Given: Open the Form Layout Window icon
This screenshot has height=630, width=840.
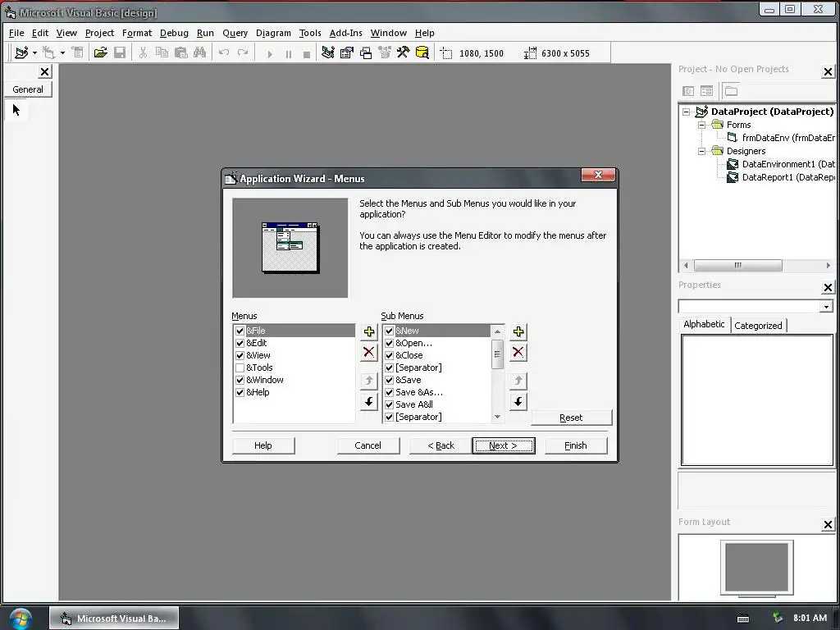Looking at the screenshot, I should click(366, 52).
